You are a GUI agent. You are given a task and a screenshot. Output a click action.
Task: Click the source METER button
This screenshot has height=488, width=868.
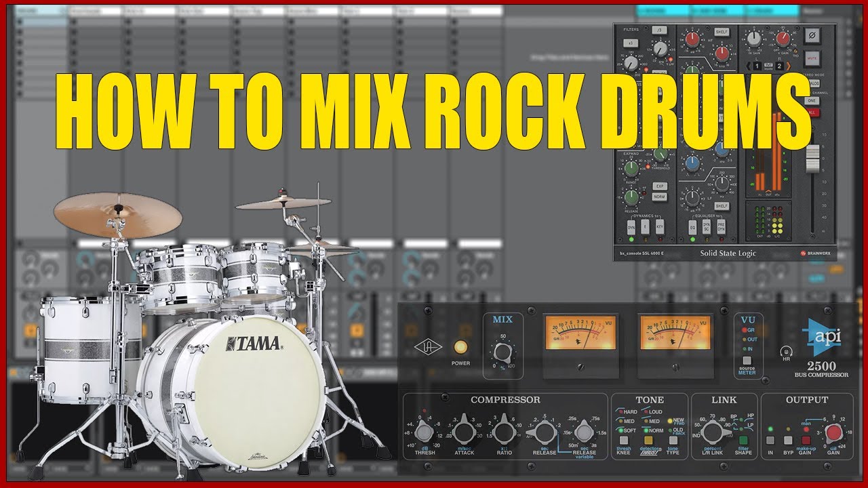(747, 361)
